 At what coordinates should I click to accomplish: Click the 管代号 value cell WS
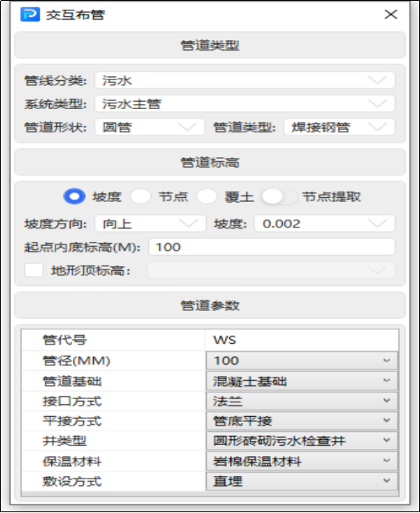(302, 340)
